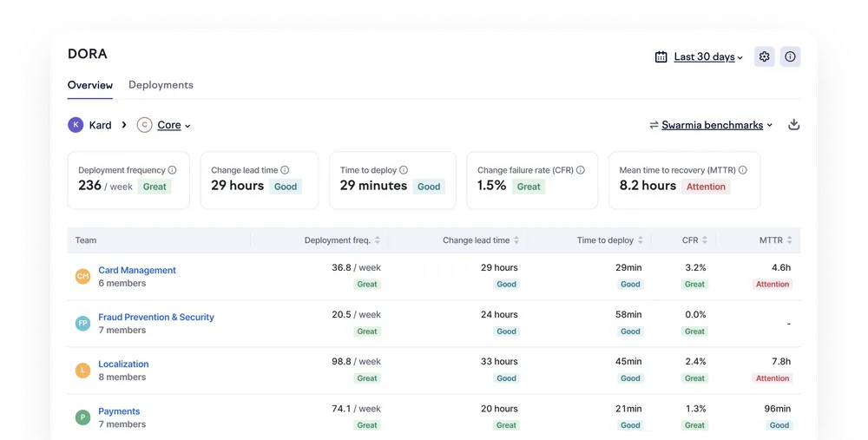868x440 pixels.
Task: Click info icon beside Change lead time
Action: 285,170
